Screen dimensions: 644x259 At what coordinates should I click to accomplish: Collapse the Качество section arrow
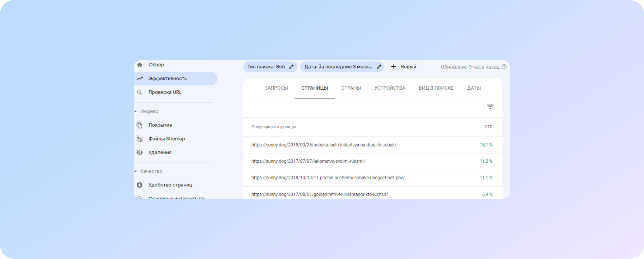coord(136,171)
